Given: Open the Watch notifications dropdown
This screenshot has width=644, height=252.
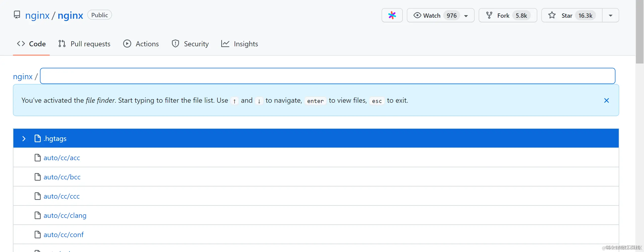Looking at the screenshot, I should pos(440,15).
